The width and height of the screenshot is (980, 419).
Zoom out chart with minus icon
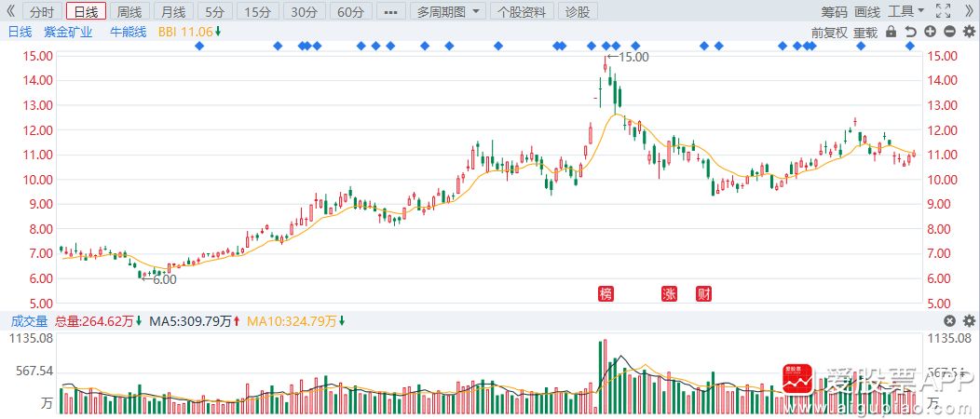(x=948, y=32)
